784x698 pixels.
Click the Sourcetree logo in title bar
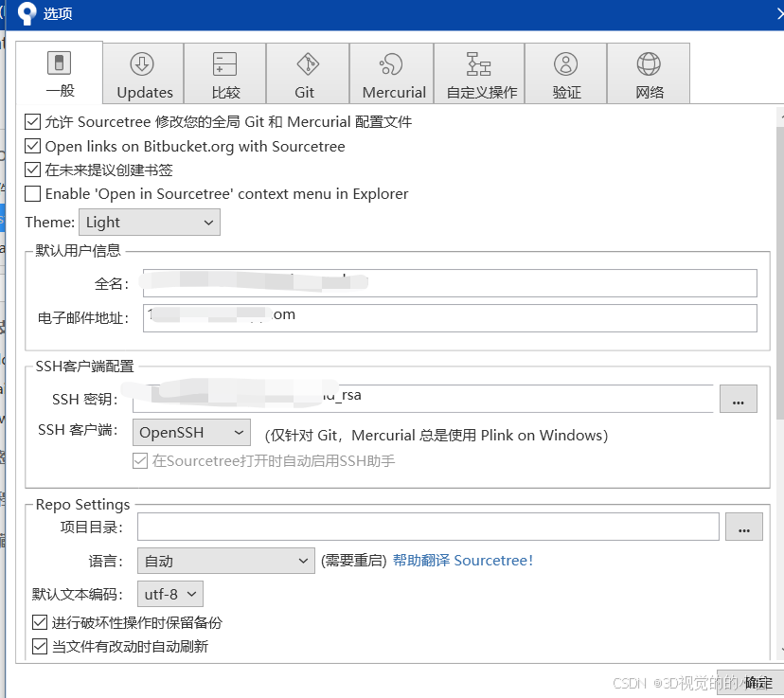27,13
